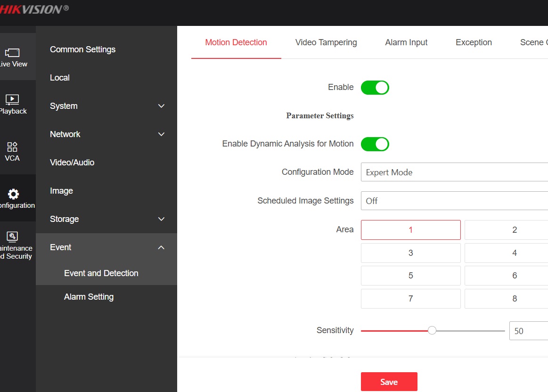Viewport: 548px width, 392px height.
Task: Click the Sensitivity slider handle
Action: click(432, 331)
